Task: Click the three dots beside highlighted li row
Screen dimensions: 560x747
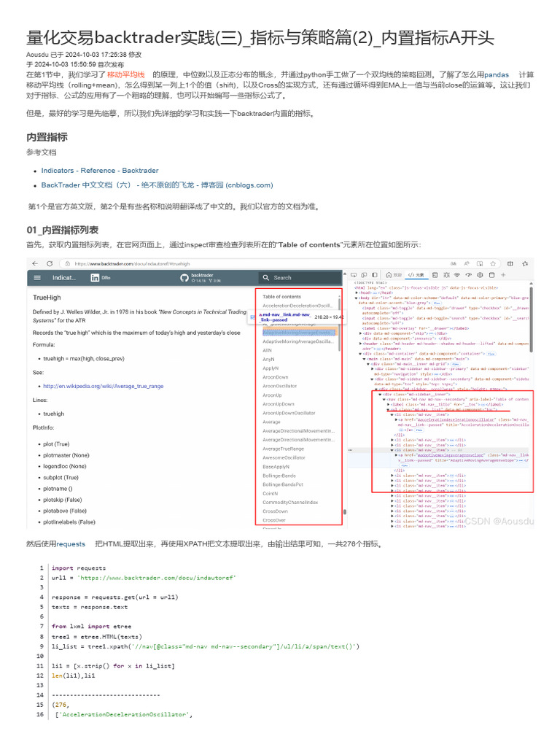Action: (x=351, y=450)
